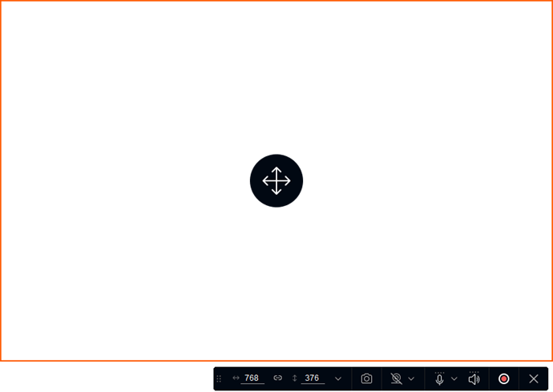Open the capture size presets dropdown
Screen dimensions: 553x392
pos(338,379)
